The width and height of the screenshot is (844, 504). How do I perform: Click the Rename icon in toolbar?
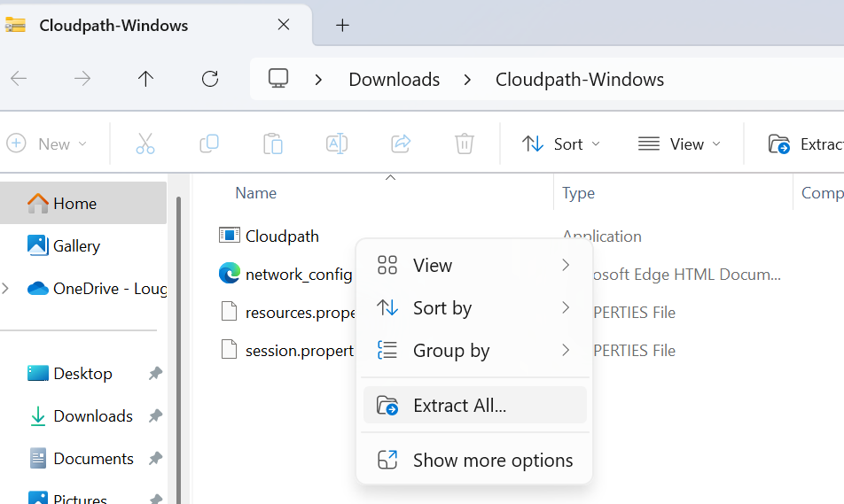click(x=337, y=143)
